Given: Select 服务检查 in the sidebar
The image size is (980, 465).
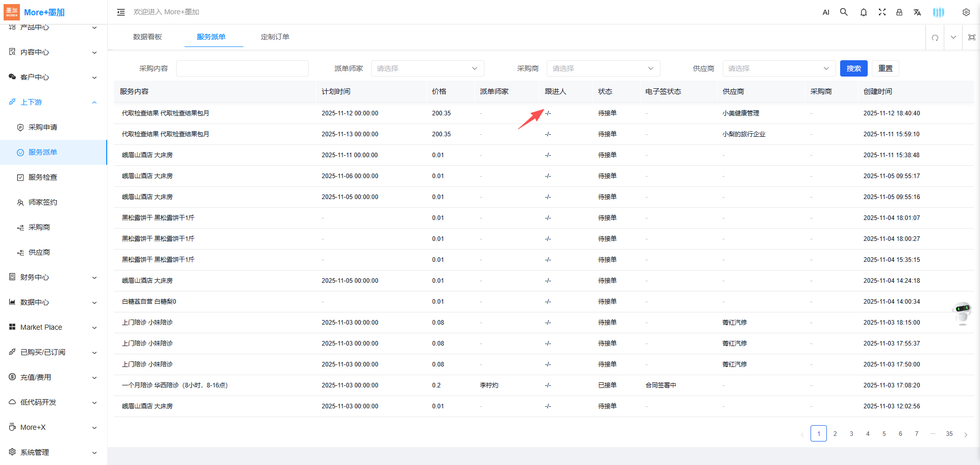Looking at the screenshot, I should coord(43,177).
